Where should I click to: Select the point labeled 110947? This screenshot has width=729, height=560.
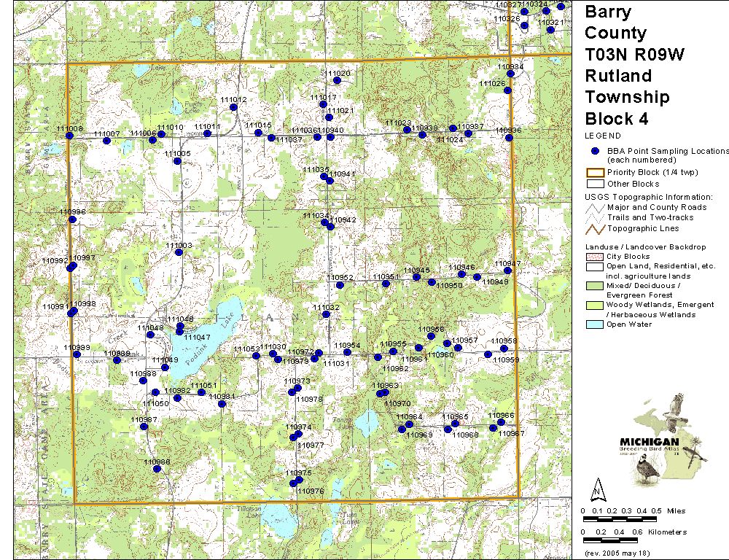[507, 271]
